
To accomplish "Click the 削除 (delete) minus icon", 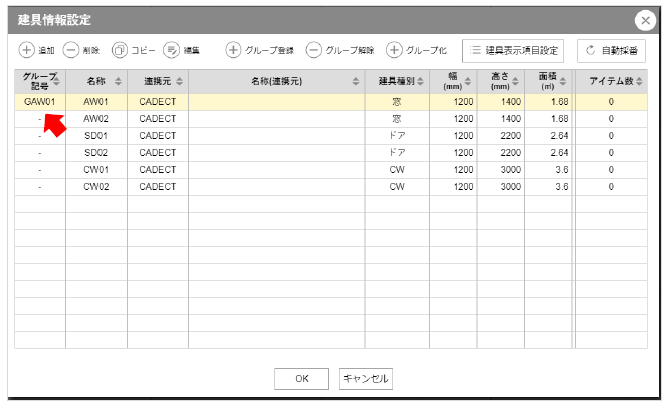I will coord(71,49).
